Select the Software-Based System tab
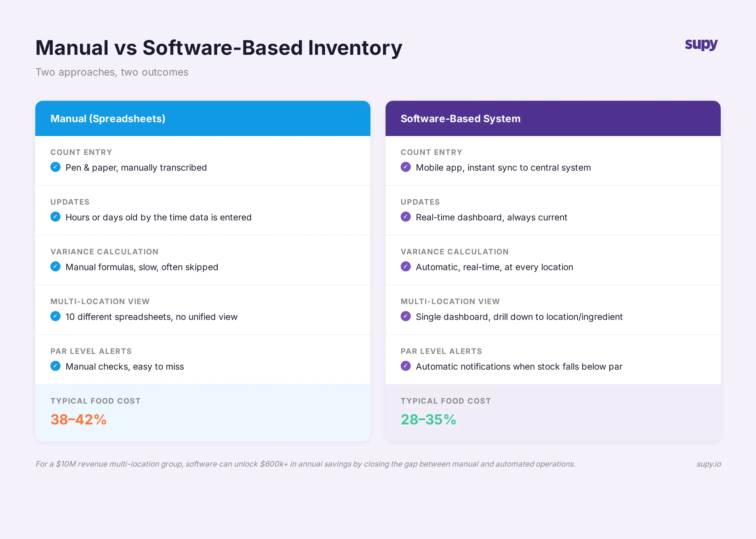Screen dimensions: 756x539 (461, 118)
